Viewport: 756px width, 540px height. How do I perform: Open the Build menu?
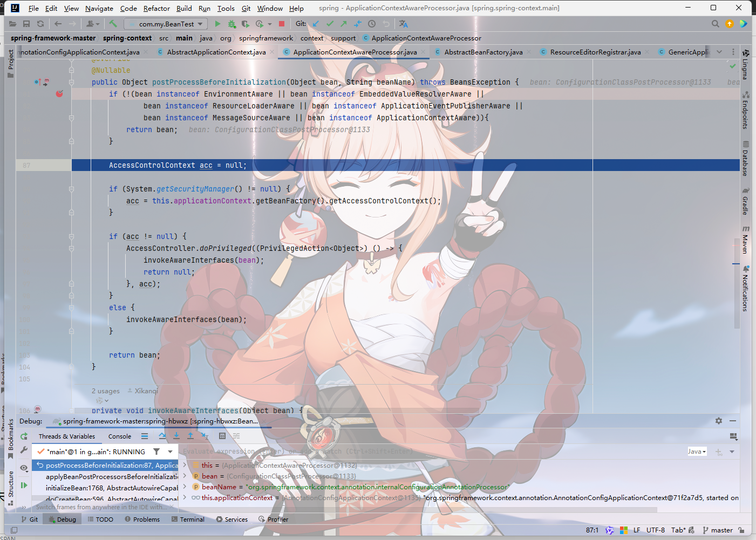pos(184,8)
